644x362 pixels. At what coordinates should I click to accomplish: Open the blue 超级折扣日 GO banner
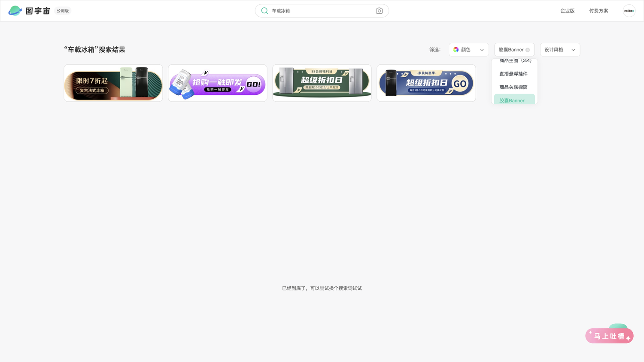tap(426, 83)
